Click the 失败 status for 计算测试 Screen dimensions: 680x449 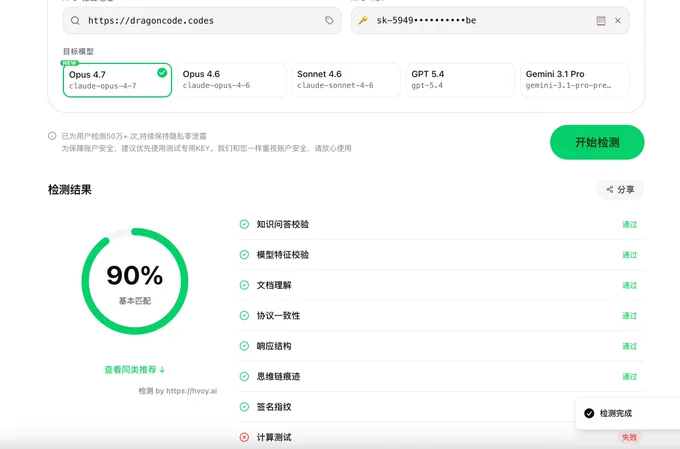(x=629, y=437)
